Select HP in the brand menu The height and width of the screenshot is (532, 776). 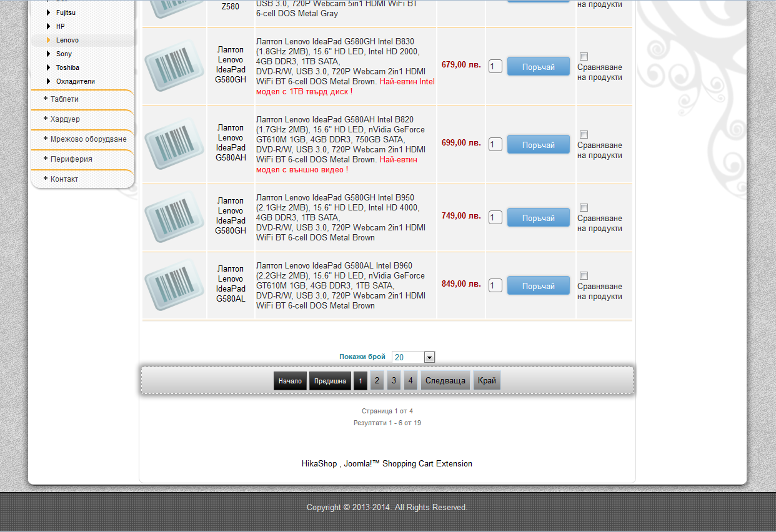(60, 26)
